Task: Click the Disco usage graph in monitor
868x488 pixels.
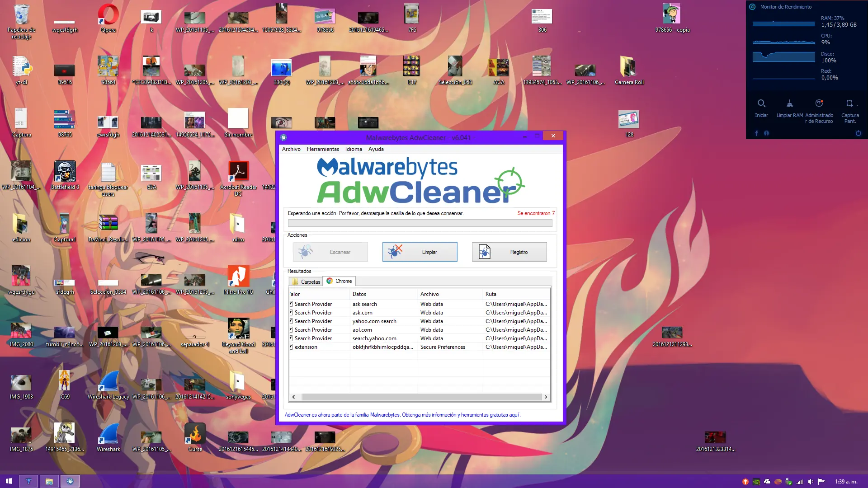Action: pos(783,56)
